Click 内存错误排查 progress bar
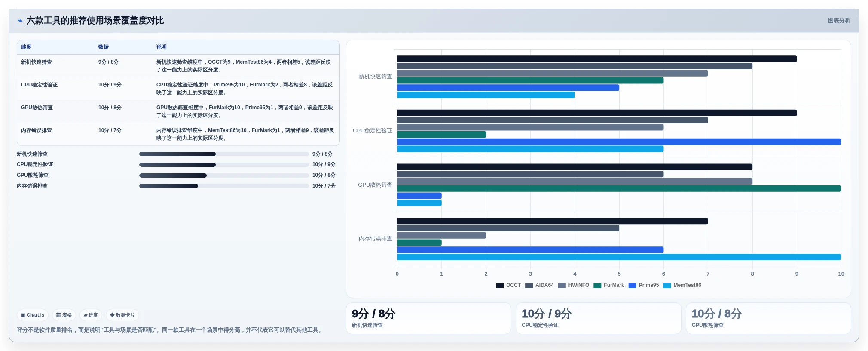868x351 pixels. 224,186
